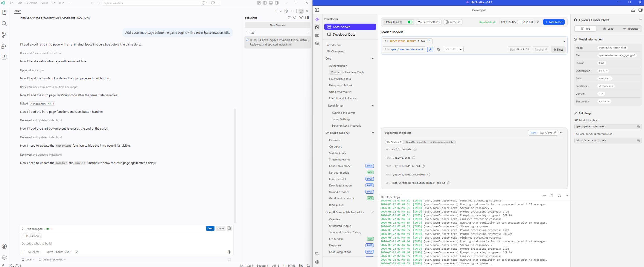Open Run and Debug view icon

[4, 46]
